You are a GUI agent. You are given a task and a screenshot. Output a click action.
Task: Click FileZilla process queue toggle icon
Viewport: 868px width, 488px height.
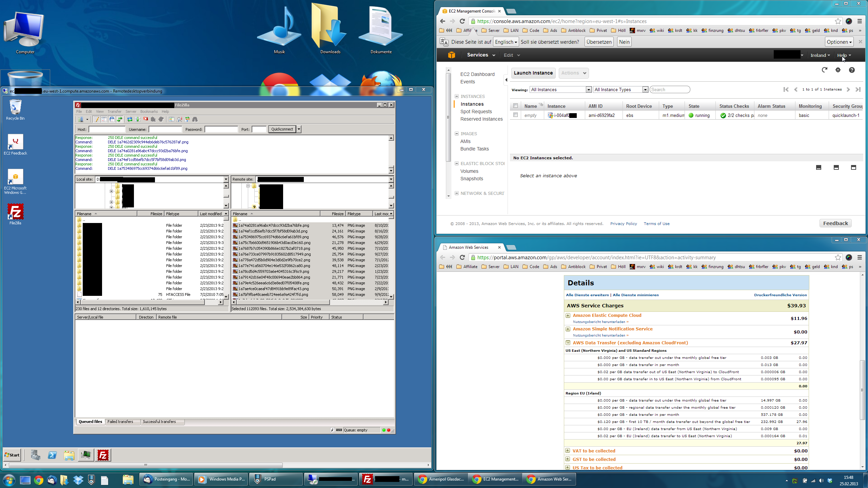point(138,119)
